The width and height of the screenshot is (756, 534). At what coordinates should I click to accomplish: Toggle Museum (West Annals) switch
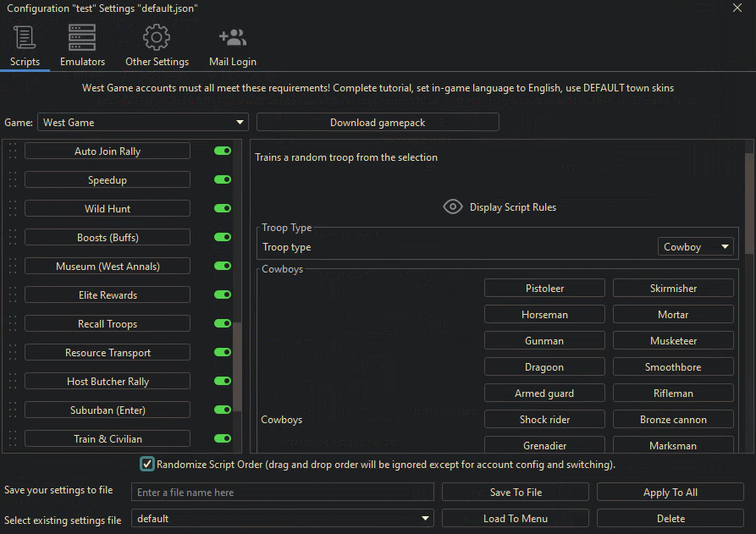223,266
